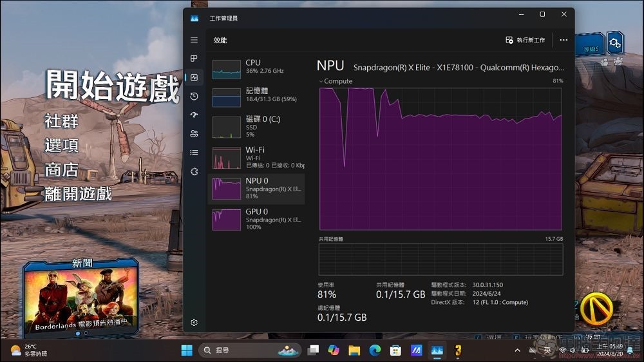Select the 磁碟 0 (C:) SSD entry
This screenshot has width=644, height=362.
point(257,127)
